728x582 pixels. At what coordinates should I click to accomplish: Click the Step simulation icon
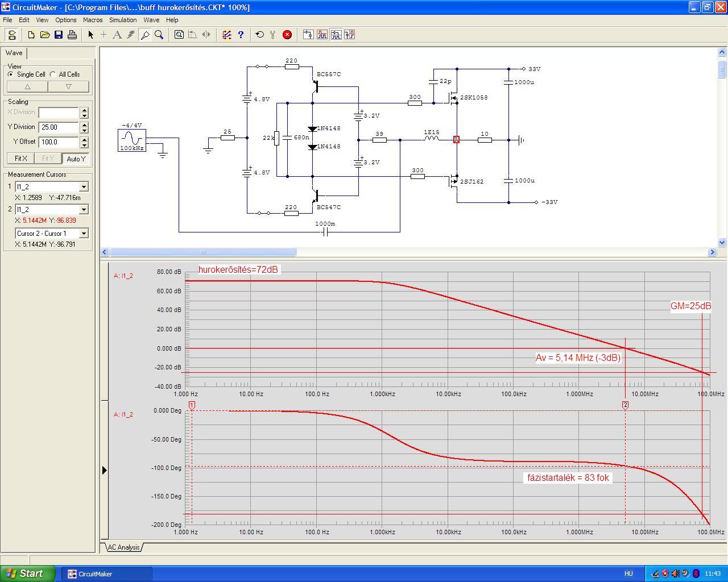273,35
